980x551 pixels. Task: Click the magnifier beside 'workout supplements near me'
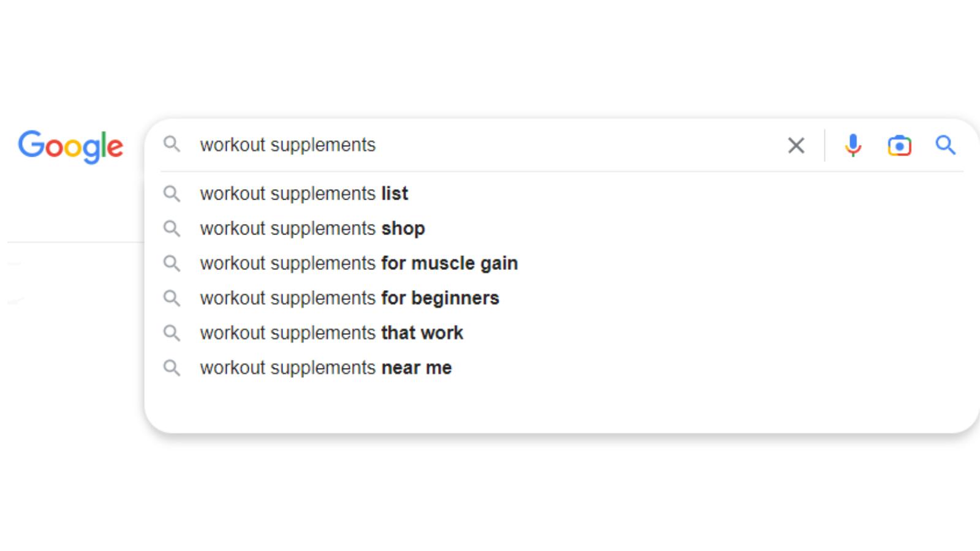pos(172,367)
